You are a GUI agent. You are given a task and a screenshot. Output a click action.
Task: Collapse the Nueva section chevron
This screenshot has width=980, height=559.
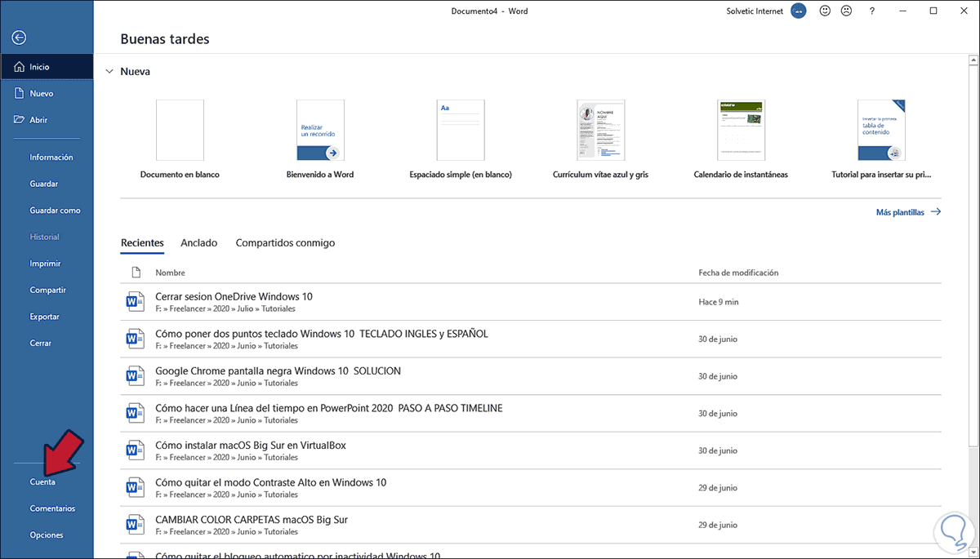coord(109,71)
